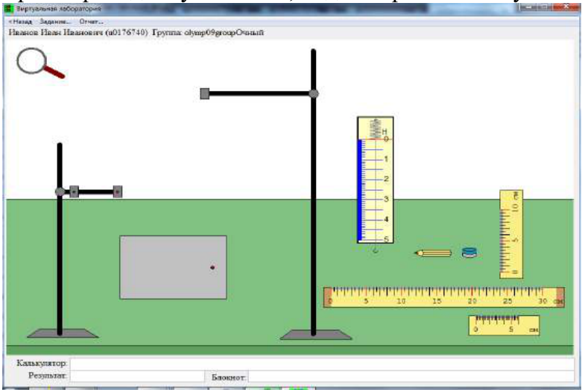Open the Задание menu
Screen dimensions: 582x392
[55, 22]
